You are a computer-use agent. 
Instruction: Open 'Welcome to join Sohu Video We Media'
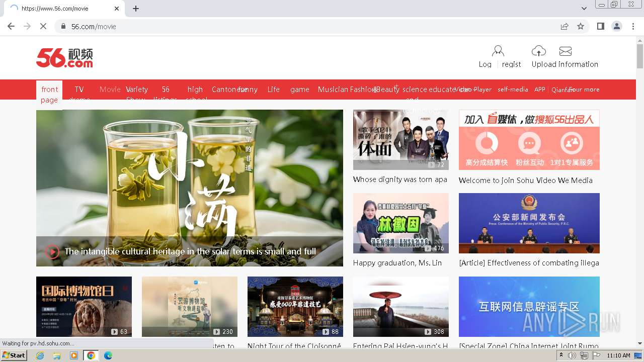click(x=526, y=180)
